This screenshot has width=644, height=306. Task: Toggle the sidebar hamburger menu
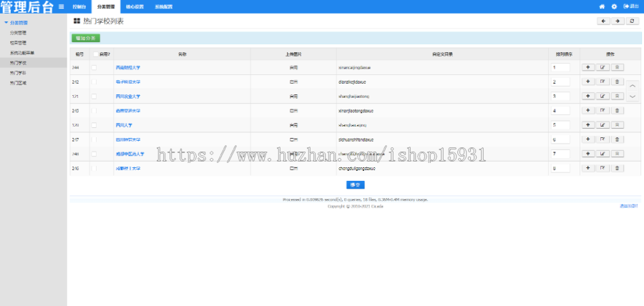62,6
